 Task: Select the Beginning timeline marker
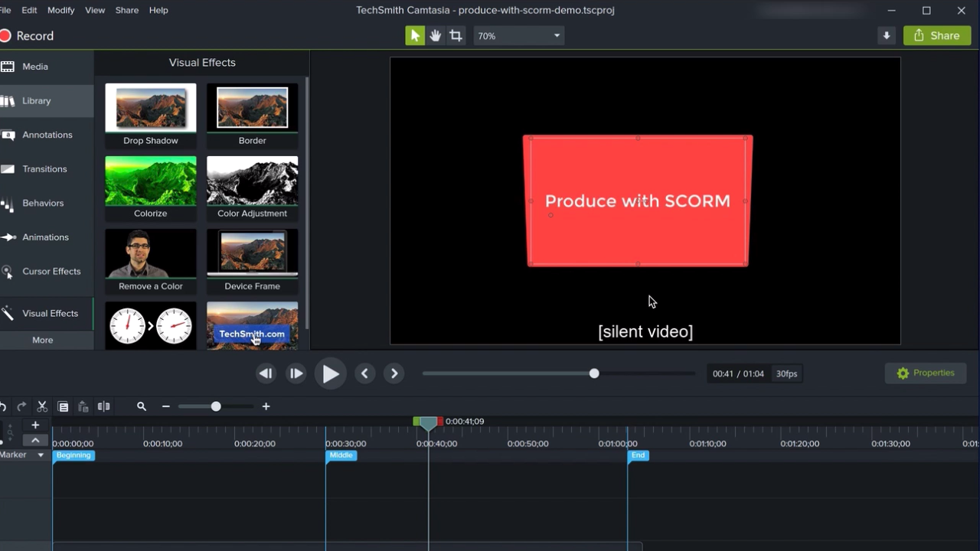73,455
